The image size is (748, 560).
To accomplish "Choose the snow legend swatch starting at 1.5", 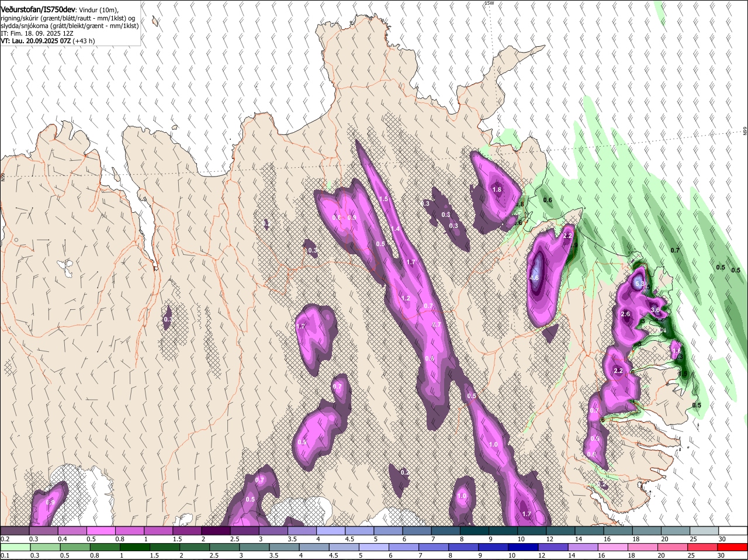I will coord(186,531).
